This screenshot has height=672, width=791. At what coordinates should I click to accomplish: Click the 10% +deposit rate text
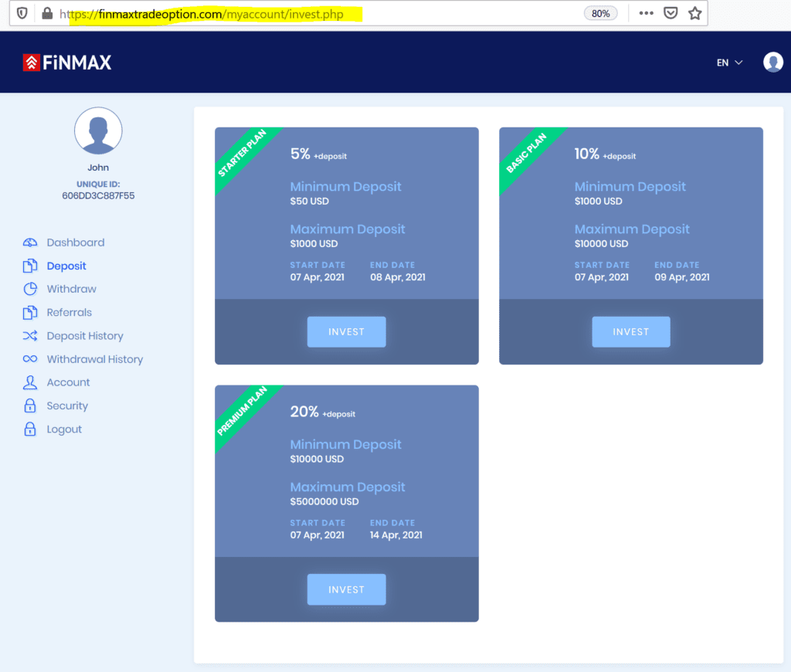click(x=605, y=154)
